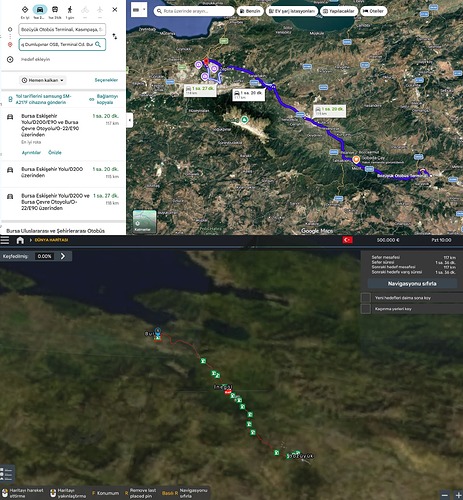Expand the Keşfedilmiş percentage panel arrow
463x500 pixels.
pos(63,256)
